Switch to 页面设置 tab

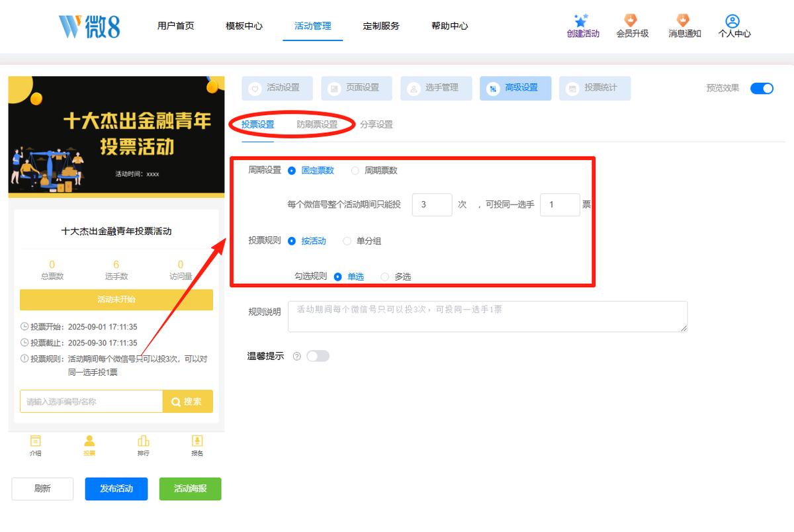coord(357,88)
